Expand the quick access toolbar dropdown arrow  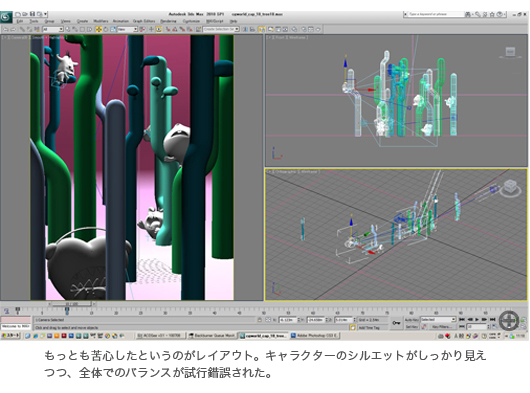point(45,14)
